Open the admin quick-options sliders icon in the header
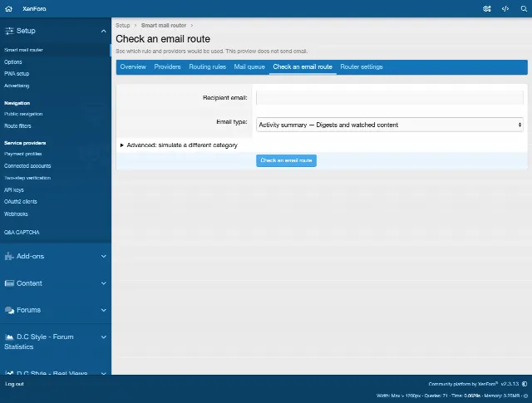 (487, 9)
